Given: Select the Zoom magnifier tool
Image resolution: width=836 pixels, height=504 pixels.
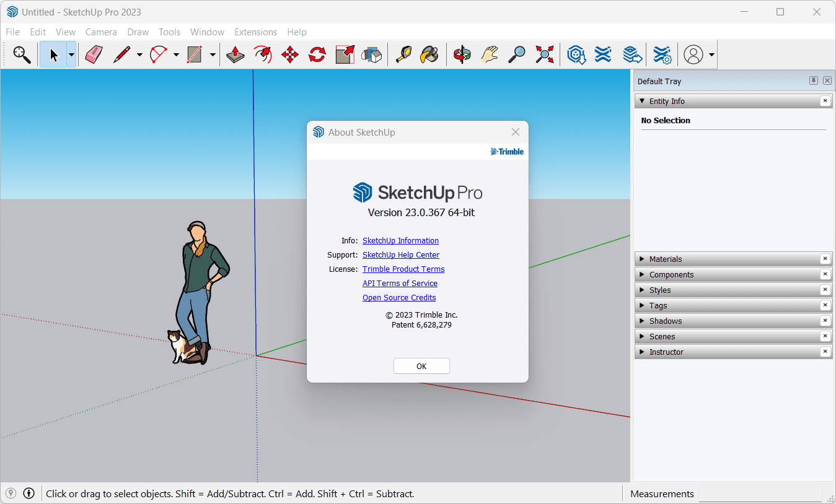Looking at the screenshot, I should 517,55.
